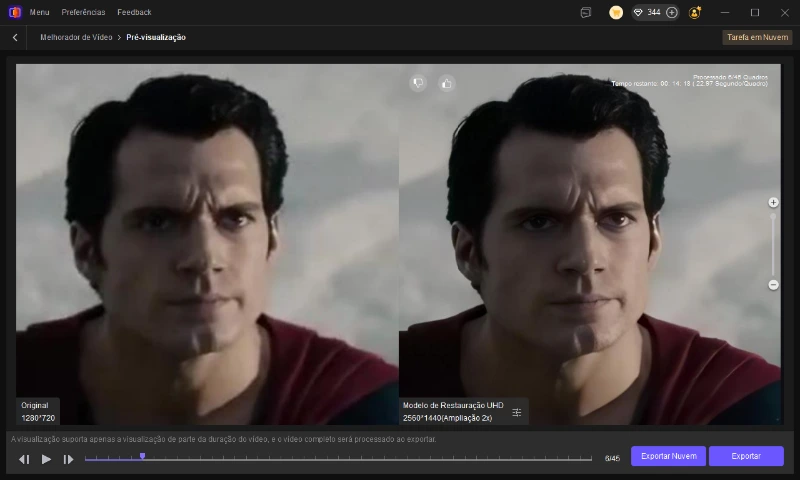Give thumbs up on the result
The width and height of the screenshot is (800, 480).
447,83
